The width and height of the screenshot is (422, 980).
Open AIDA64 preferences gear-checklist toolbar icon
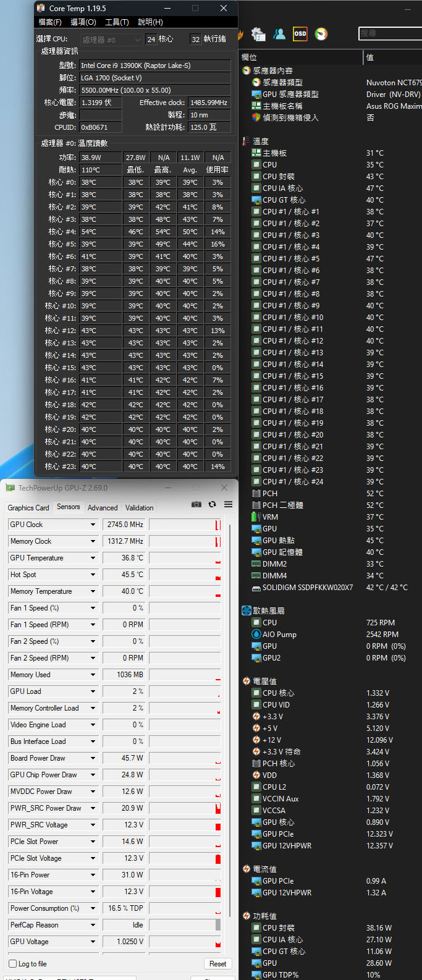[x=258, y=34]
